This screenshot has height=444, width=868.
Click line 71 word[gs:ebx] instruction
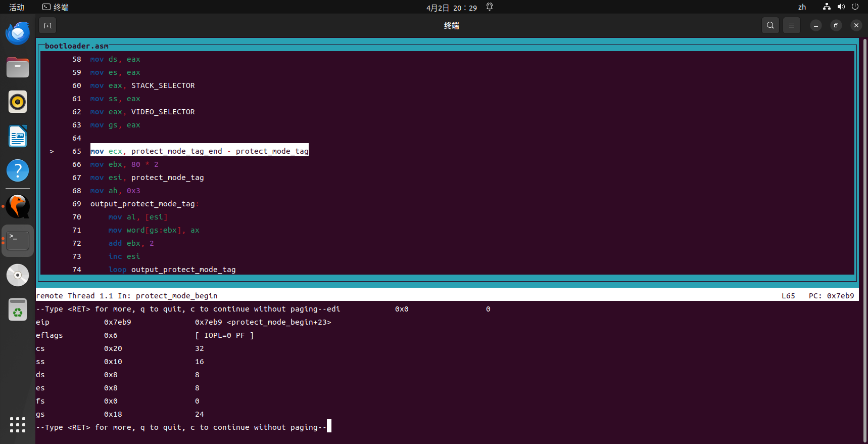point(154,230)
